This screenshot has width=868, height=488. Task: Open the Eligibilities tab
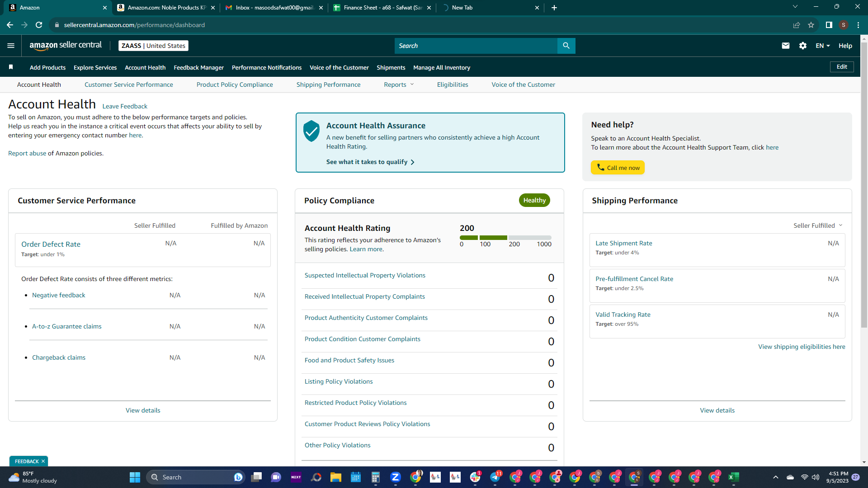click(x=453, y=84)
